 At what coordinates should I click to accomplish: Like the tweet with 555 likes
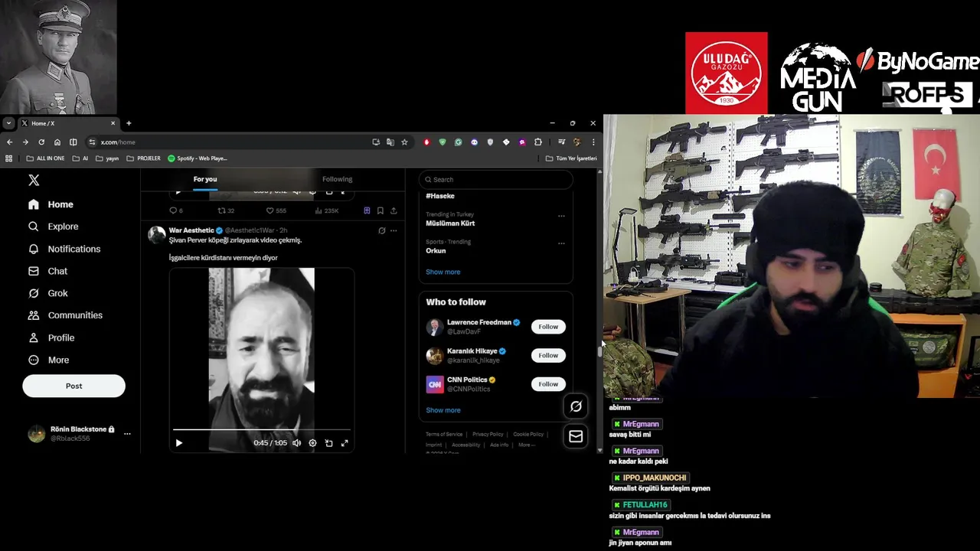coord(276,210)
